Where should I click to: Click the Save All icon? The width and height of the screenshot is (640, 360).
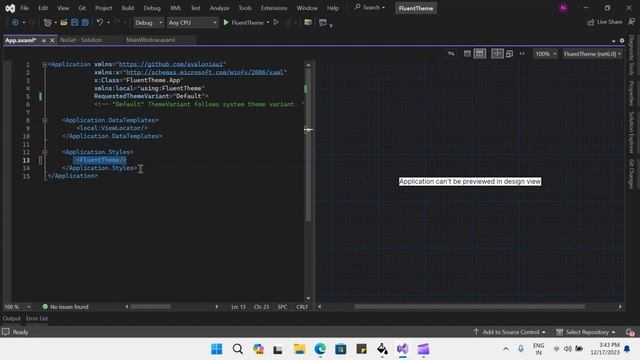pos(85,22)
